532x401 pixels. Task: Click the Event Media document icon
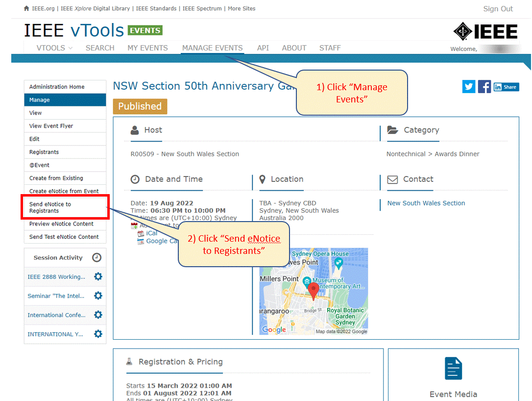(453, 369)
